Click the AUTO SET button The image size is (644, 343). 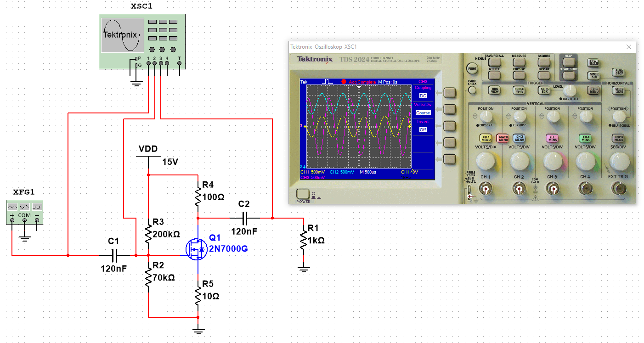(593, 62)
